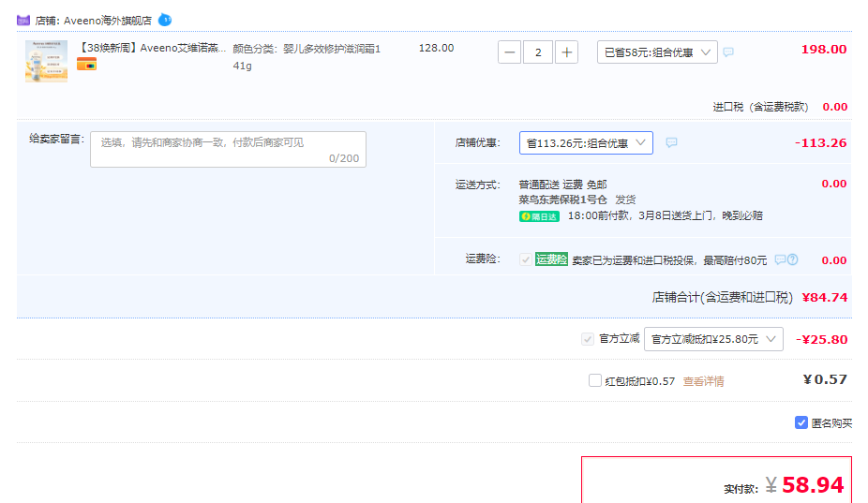Image resolution: width=868 pixels, height=503 pixels.
Task: Click the unit price 128.00
Action: (436, 48)
